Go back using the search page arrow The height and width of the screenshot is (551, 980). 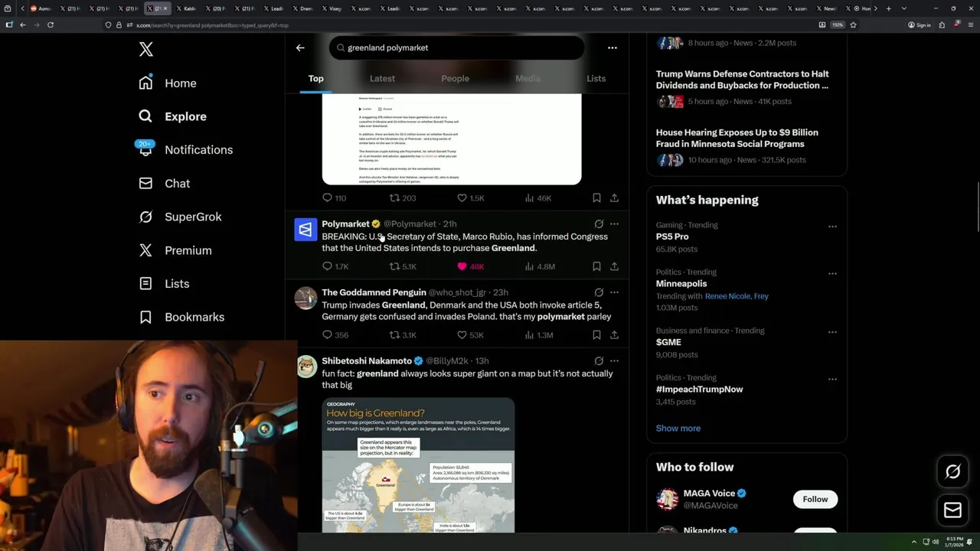click(x=300, y=47)
